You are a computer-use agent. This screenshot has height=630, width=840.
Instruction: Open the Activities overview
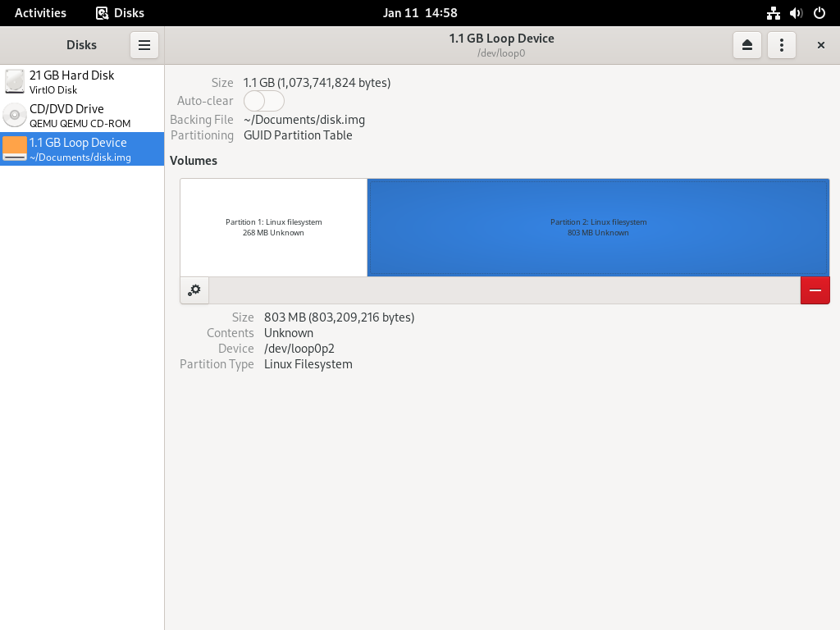[40, 13]
